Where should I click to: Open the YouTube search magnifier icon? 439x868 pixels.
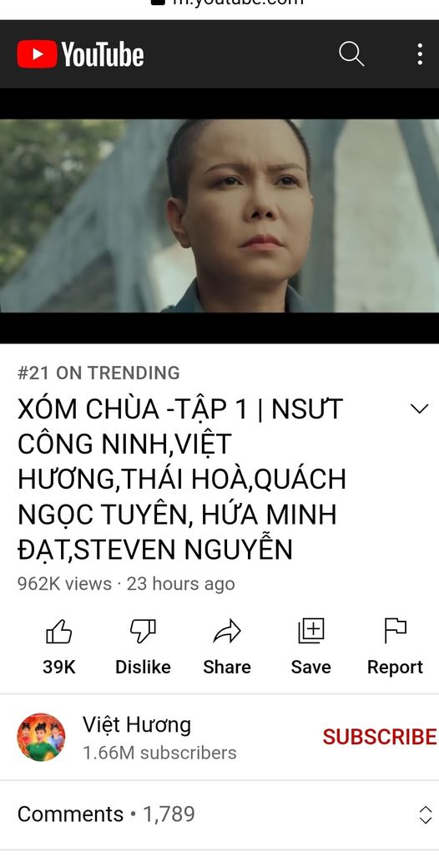[x=351, y=54]
